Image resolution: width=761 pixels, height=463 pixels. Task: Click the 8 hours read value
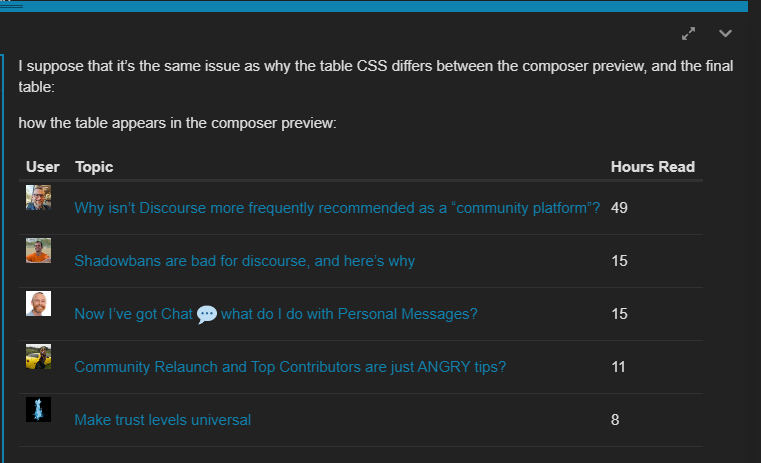[615, 420]
